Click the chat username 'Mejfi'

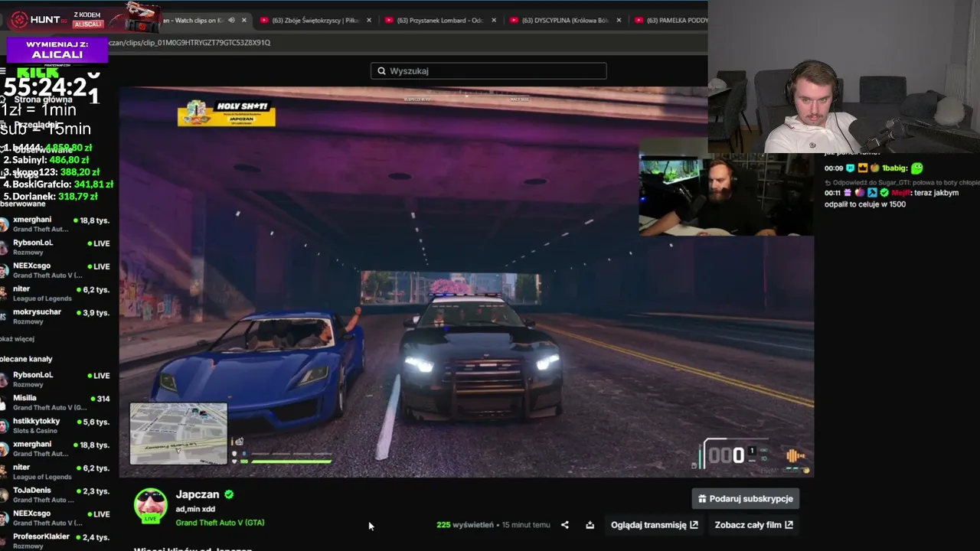point(900,193)
